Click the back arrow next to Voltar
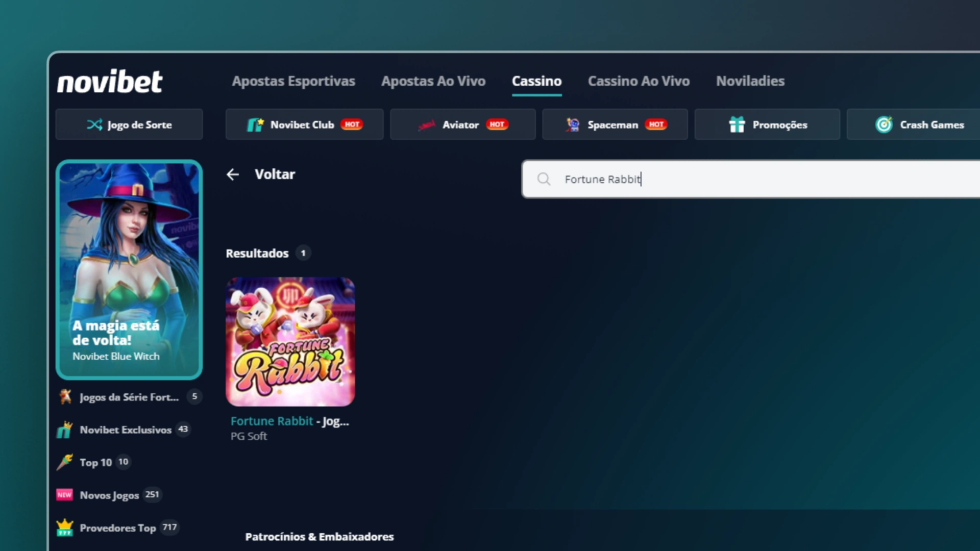This screenshot has height=551, width=980. point(233,174)
